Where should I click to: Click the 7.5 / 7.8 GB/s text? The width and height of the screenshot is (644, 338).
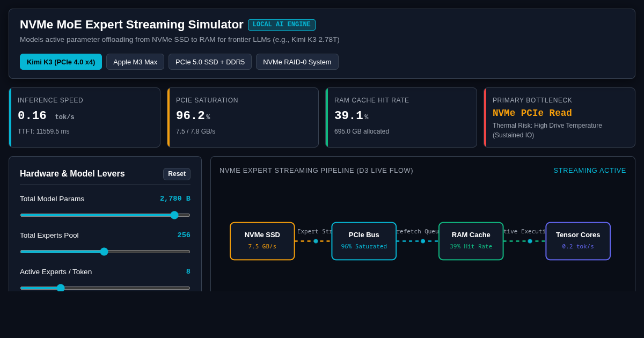[196, 131]
